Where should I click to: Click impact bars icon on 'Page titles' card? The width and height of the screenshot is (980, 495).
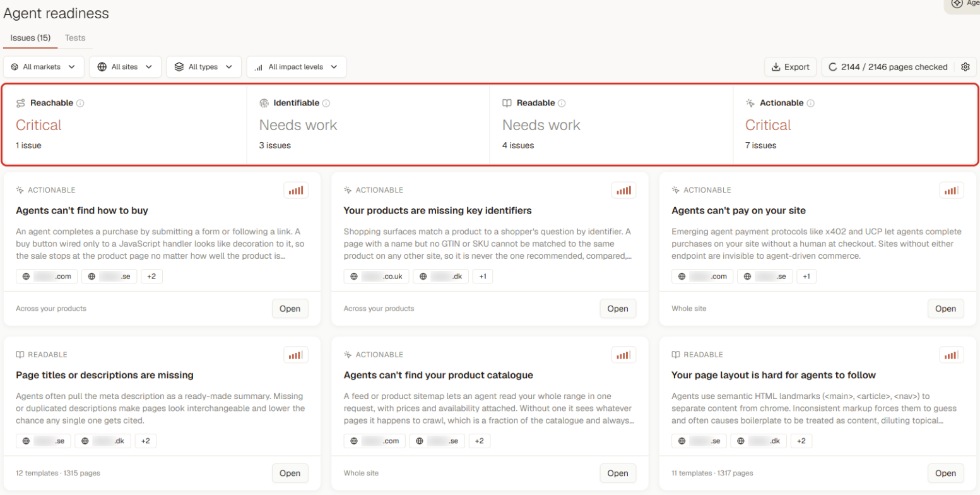[x=296, y=355]
